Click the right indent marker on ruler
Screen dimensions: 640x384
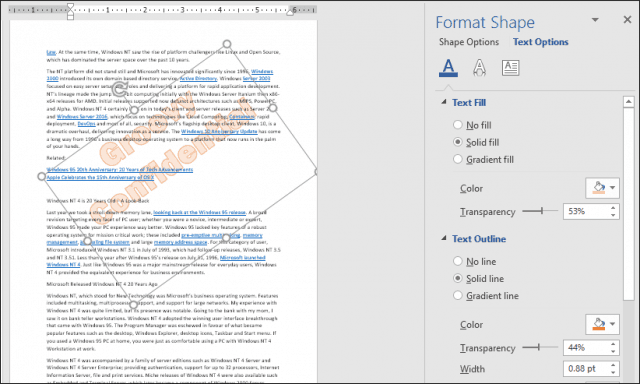click(x=290, y=12)
